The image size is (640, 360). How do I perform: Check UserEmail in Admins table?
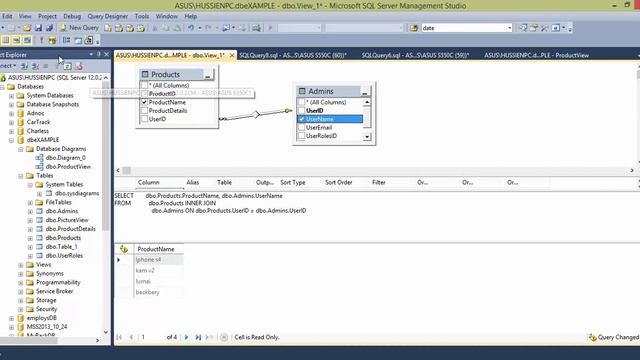302,128
